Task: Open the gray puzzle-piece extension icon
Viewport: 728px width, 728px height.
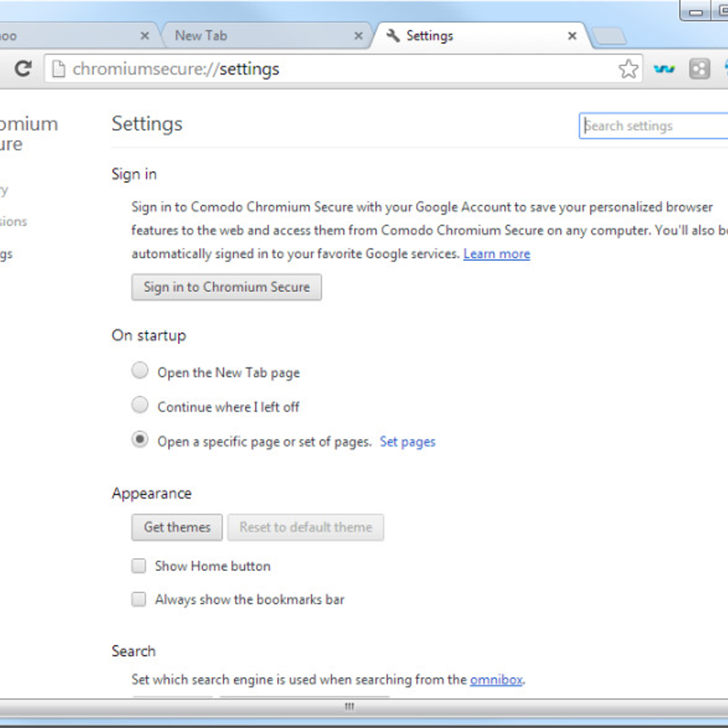Action: coord(699,69)
